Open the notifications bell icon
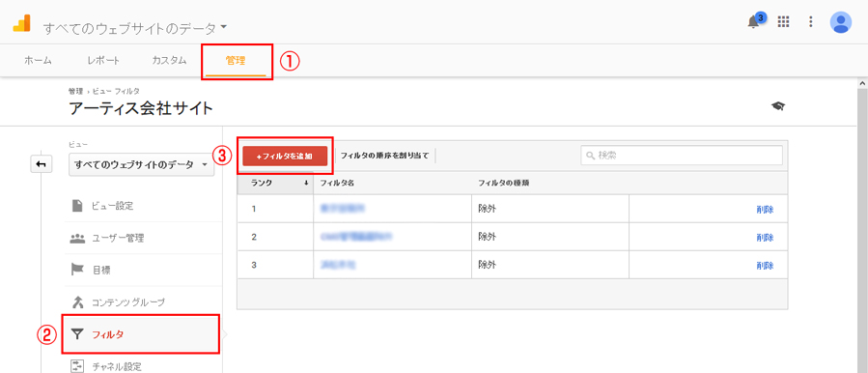The width and height of the screenshot is (868, 373). [753, 22]
